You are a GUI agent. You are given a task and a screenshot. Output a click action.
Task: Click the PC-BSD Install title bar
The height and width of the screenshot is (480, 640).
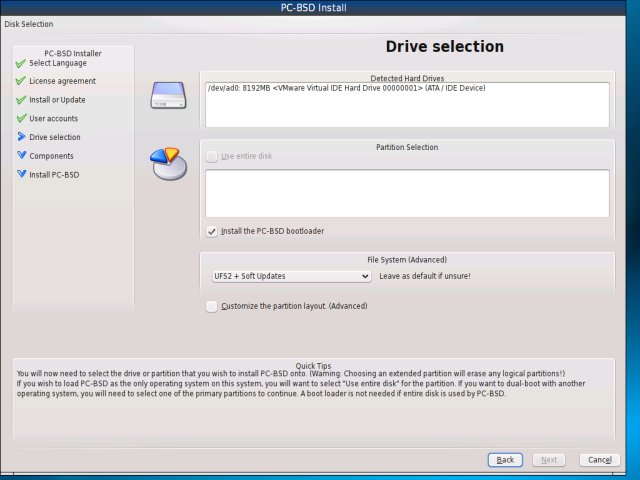click(x=313, y=8)
